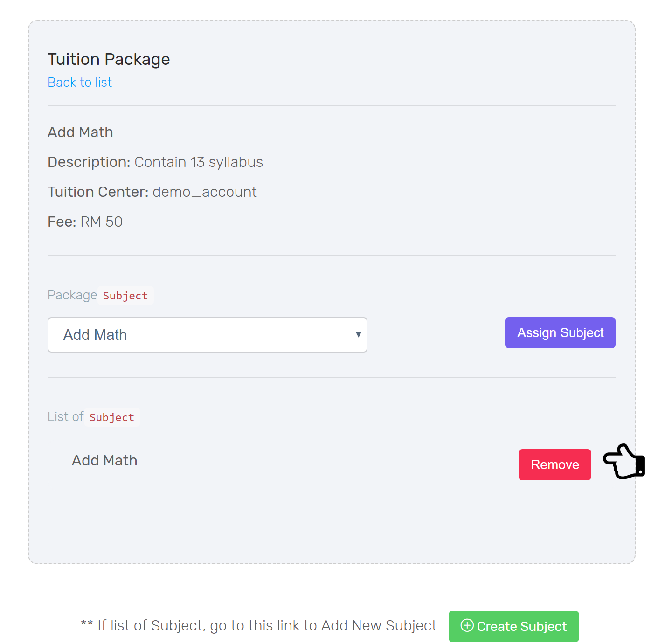Click the dropdown arrow of Package Subject select
The width and height of the screenshot is (672, 644).
[x=358, y=334]
